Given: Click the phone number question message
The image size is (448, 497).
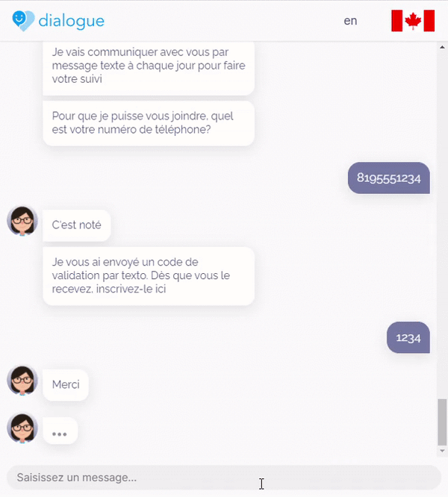Looking at the screenshot, I should tap(149, 123).
